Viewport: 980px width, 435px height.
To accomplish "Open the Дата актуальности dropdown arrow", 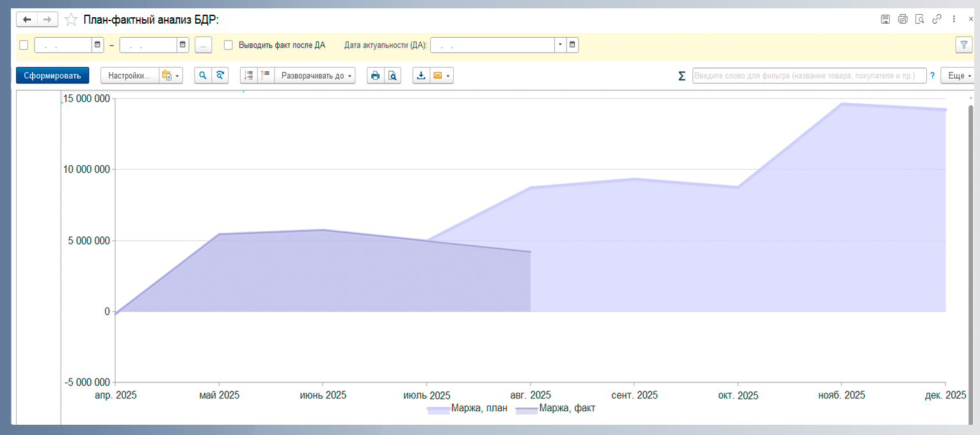I will pyautogui.click(x=560, y=45).
